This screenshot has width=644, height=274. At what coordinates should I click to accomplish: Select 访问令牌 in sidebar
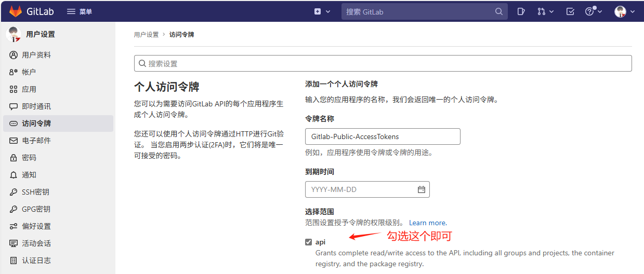tap(58, 124)
